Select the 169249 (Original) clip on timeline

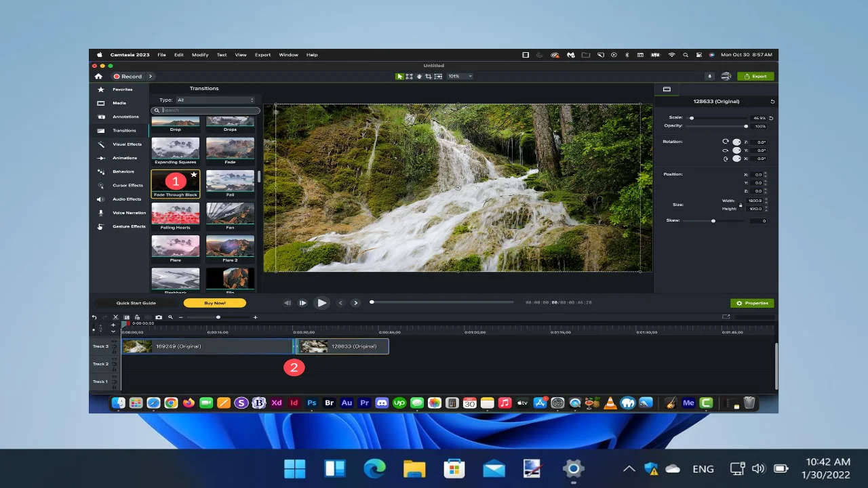[x=207, y=346]
